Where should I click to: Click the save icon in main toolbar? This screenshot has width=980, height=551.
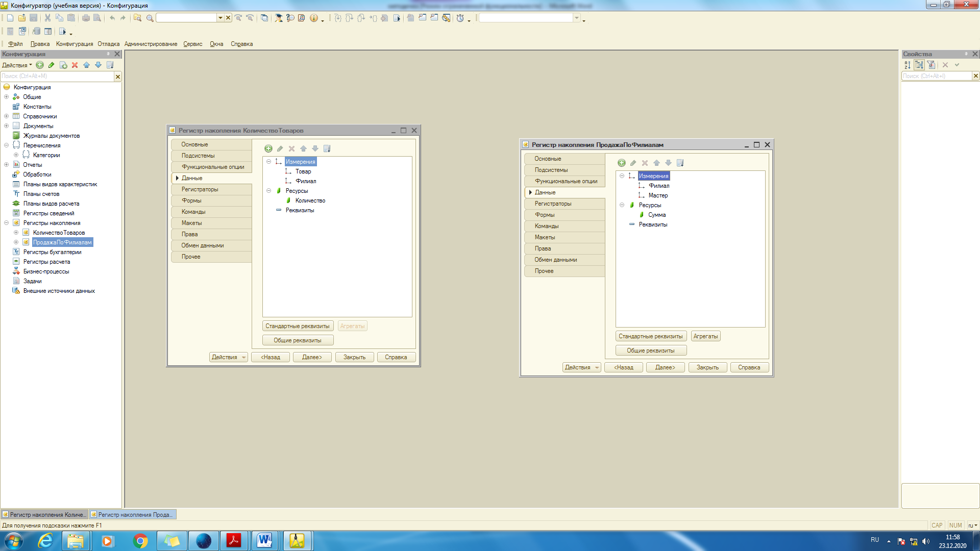coord(34,18)
